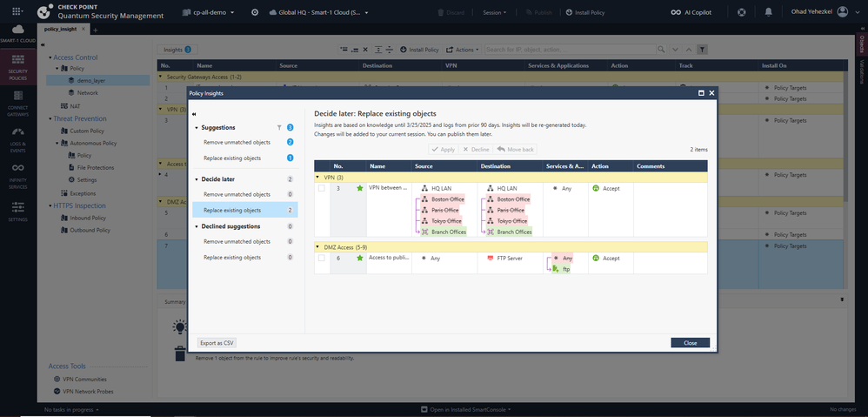Add a new tab with plus icon
Viewport: 868px width, 417px height.
coord(95,30)
